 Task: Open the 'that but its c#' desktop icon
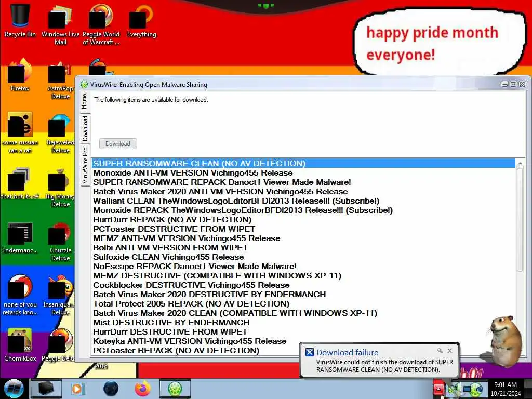pyautogui.click(x=20, y=183)
